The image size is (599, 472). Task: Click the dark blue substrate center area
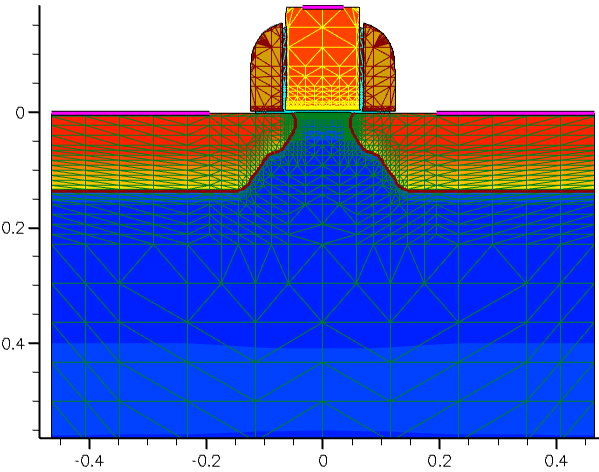[323, 267]
